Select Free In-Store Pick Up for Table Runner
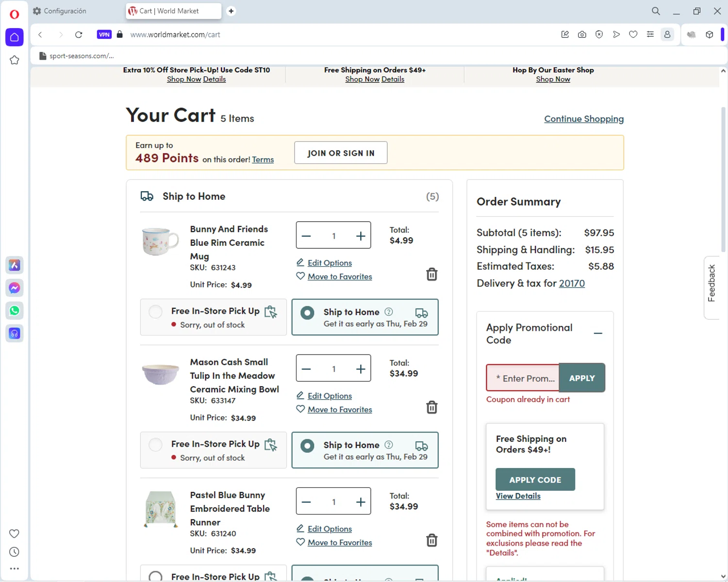This screenshot has width=728, height=582. click(x=155, y=576)
